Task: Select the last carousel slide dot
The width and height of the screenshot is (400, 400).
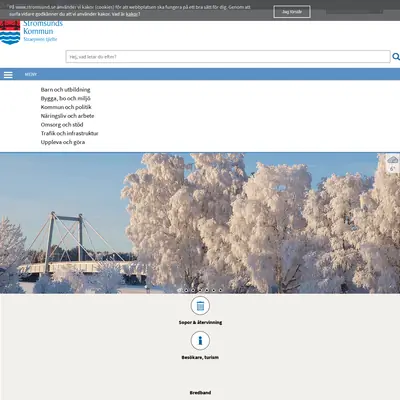Action: click(x=220, y=290)
